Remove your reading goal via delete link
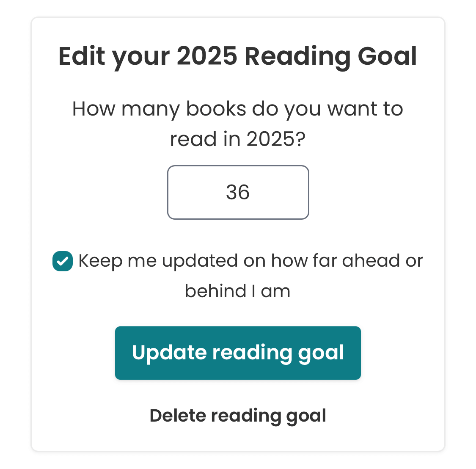The height and width of the screenshot is (469, 476). pyautogui.click(x=238, y=415)
